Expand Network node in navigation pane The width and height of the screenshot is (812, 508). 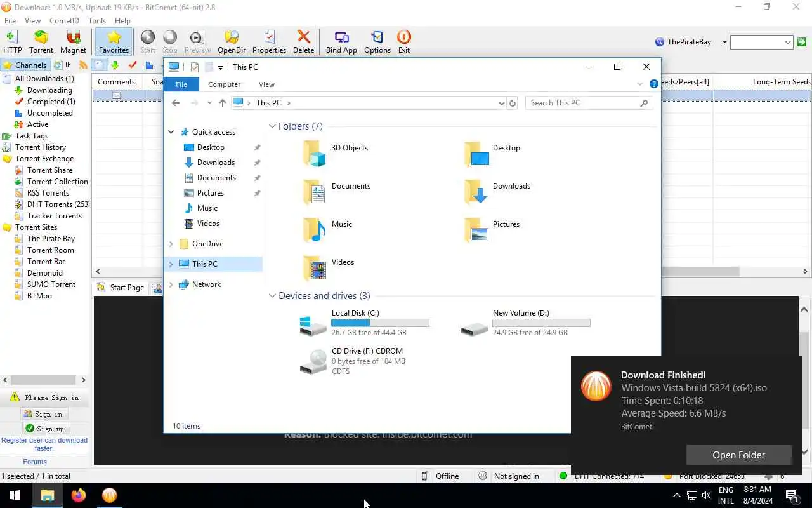(x=171, y=284)
